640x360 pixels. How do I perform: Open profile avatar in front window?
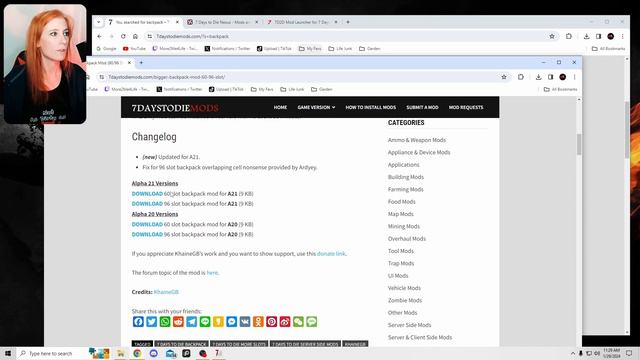coord(562,77)
